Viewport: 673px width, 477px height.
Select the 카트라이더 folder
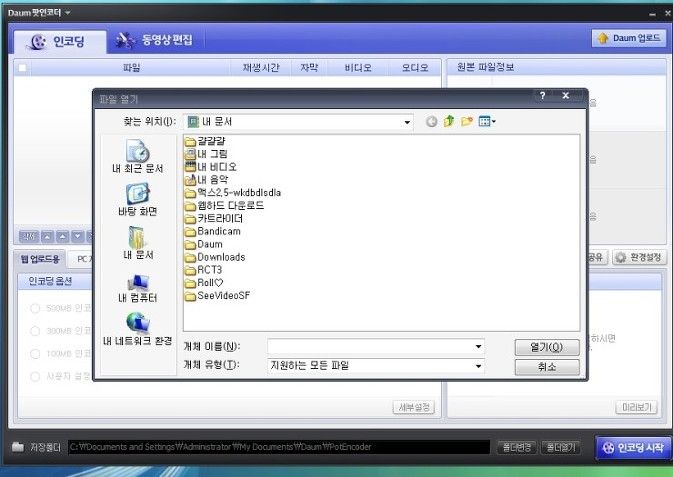pos(214,219)
